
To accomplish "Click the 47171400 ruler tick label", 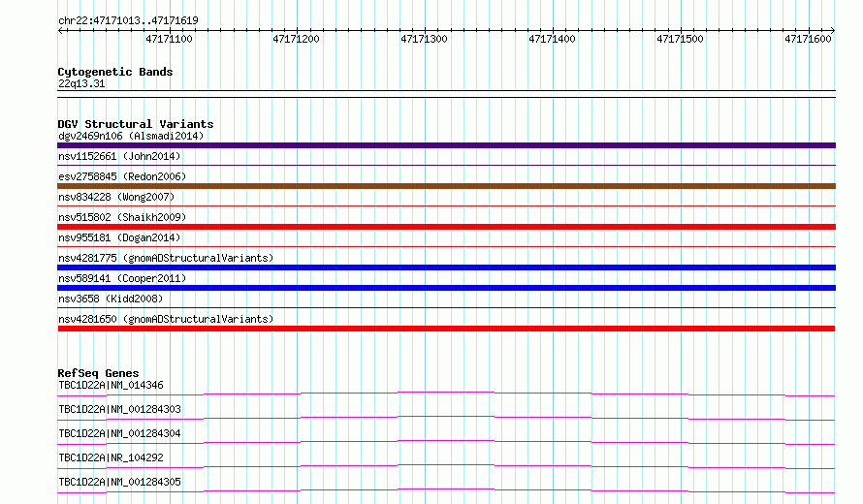I will pyautogui.click(x=552, y=39).
